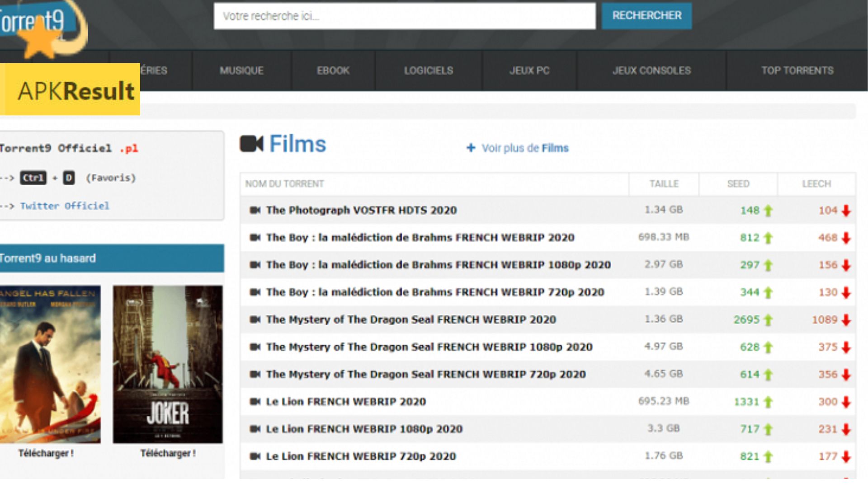Click red leech arrow next to 177
This screenshot has height=488, width=868.
846,457
